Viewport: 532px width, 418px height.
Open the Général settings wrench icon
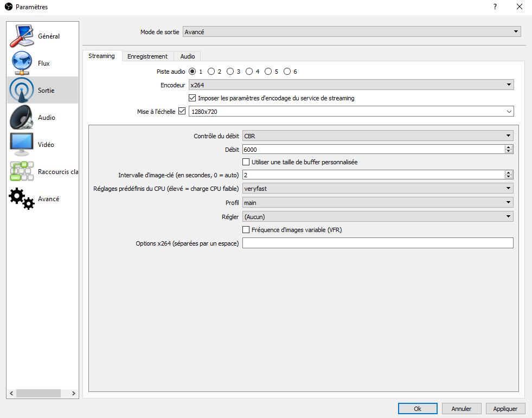click(x=22, y=36)
